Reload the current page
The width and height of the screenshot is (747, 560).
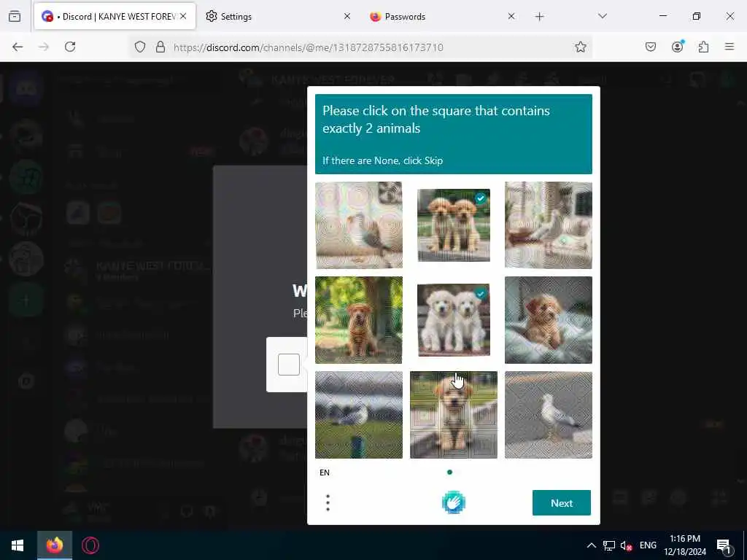click(70, 47)
